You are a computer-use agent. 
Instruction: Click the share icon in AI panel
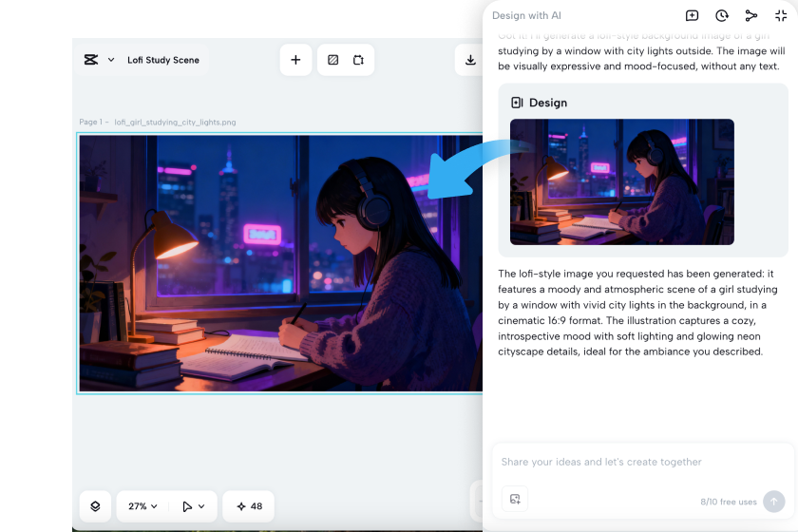tap(751, 16)
